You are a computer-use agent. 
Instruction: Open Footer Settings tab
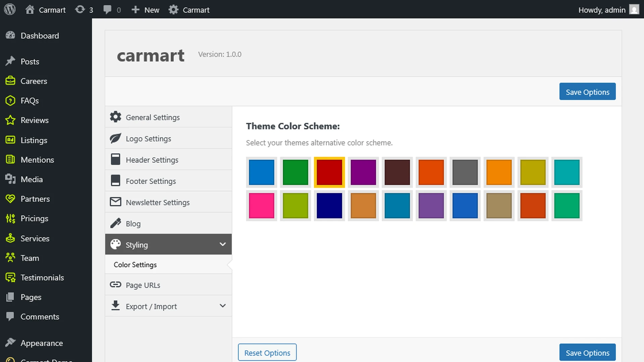[x=168, y=181]
